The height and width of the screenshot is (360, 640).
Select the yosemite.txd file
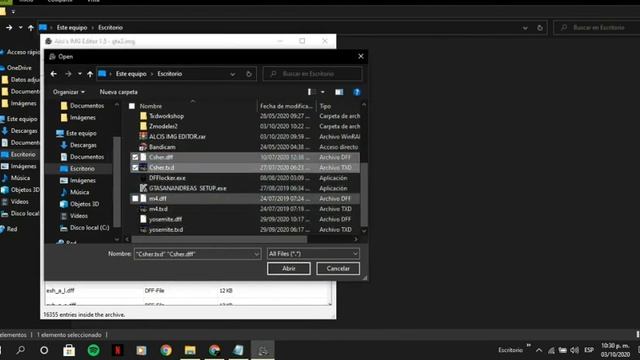tap(166, 229)
